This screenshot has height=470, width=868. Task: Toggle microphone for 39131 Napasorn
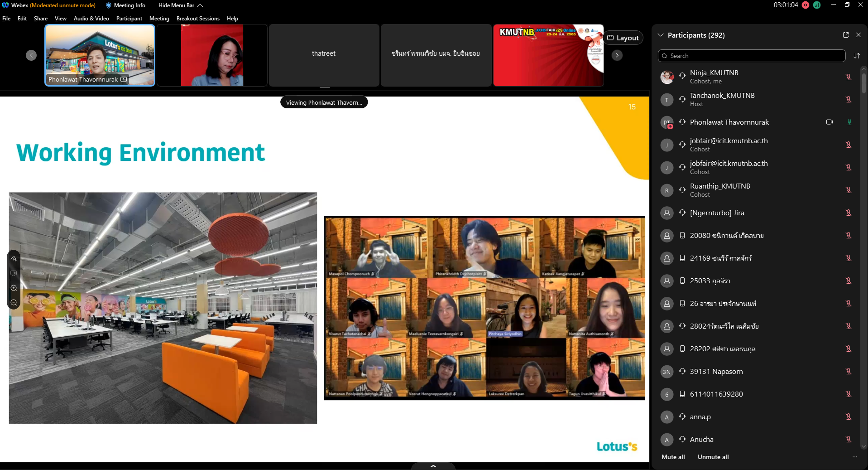click(x=849, y=371)
